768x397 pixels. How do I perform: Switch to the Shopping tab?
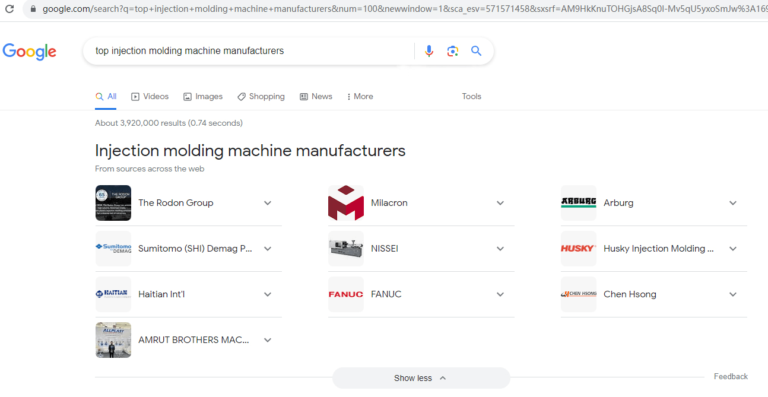point(261,96)
